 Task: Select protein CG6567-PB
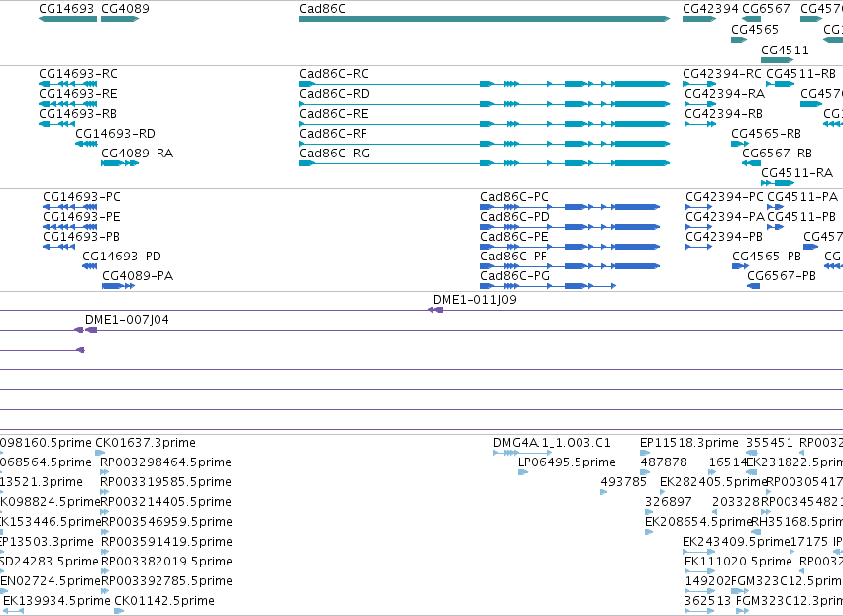[x=753, y=286]
